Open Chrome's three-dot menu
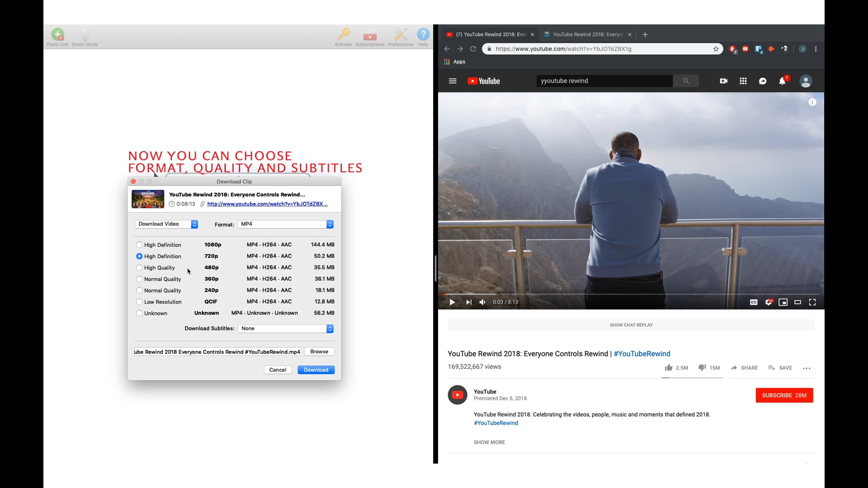 [x=816, y=49]
